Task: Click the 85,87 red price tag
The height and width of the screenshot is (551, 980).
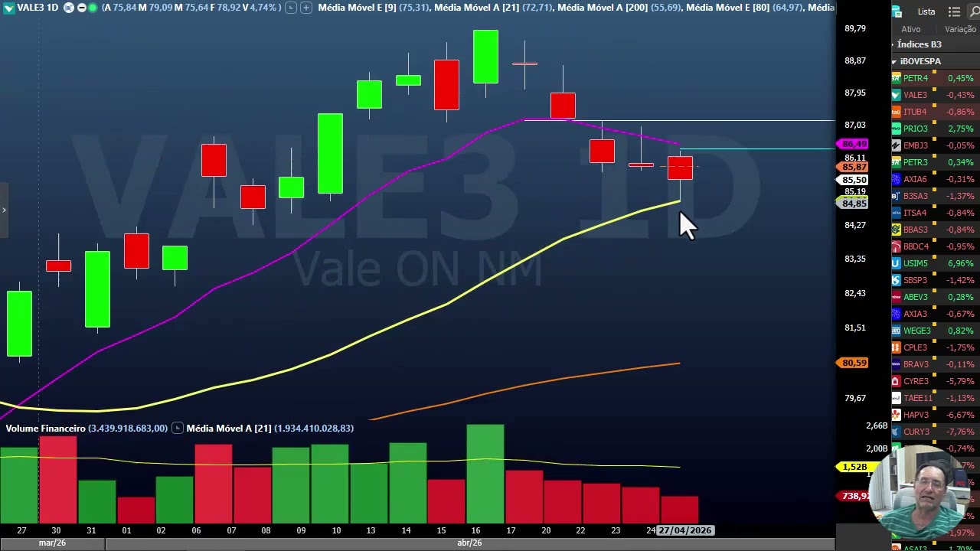Action: [854, 167]
